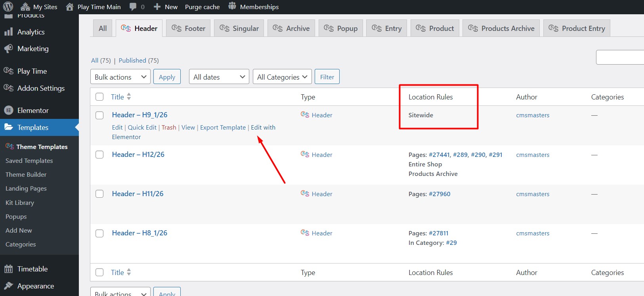Switch to the All tab
The image size is (644, 296).
tap(103, 28)
